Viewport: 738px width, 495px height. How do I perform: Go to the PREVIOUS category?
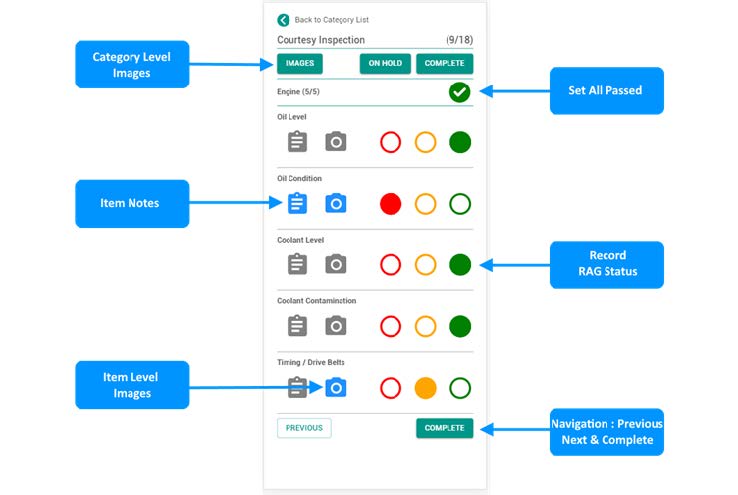(304, 428)
